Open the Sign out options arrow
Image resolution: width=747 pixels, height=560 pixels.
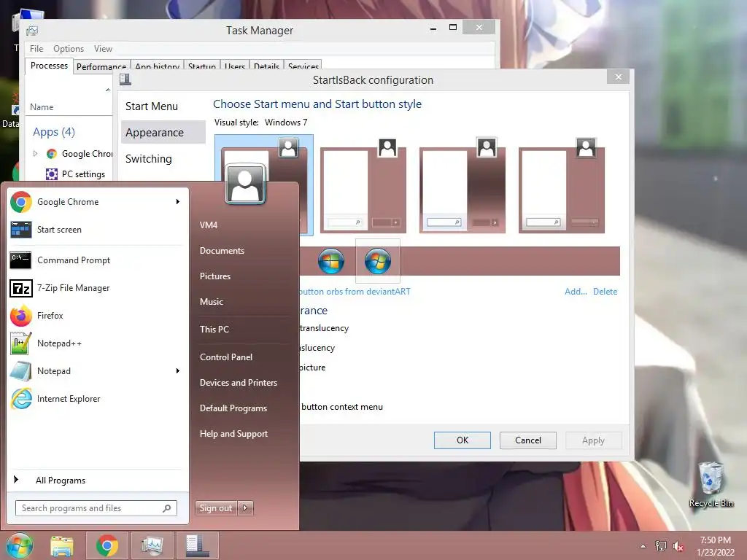[x=245, y=508]
